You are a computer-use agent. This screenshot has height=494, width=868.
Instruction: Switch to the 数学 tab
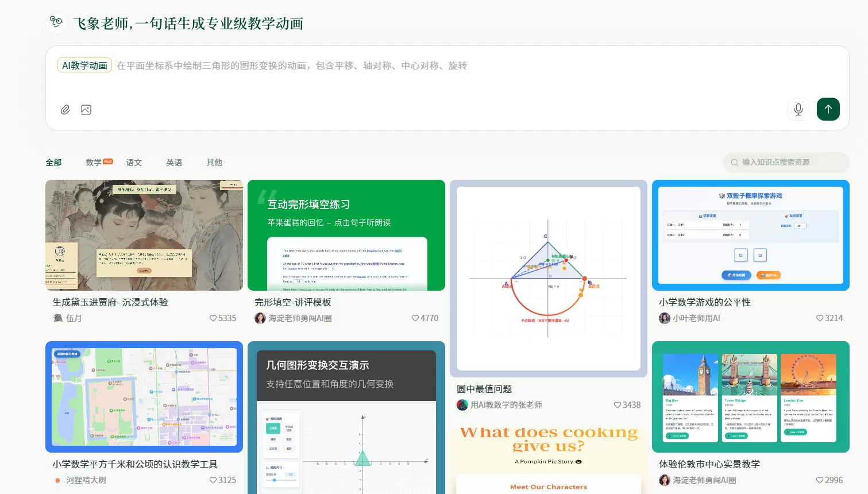point(92,163)
